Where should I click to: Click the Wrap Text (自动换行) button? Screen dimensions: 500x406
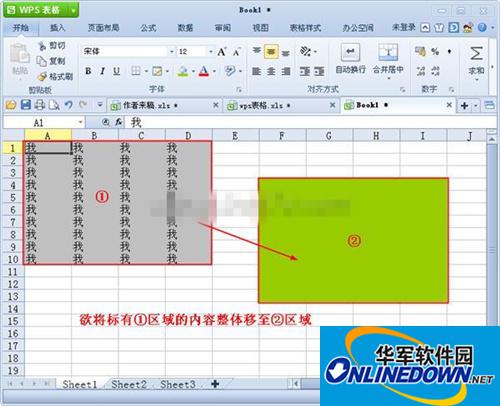point(350,59)
